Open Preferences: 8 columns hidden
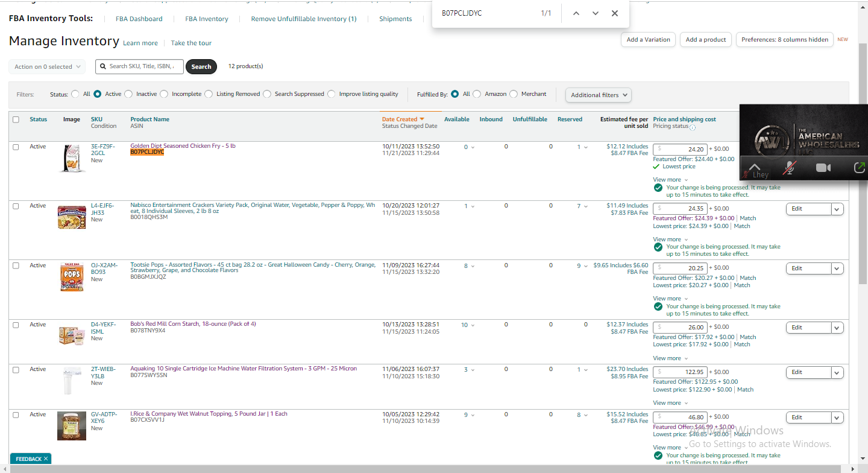Viewport: 868px width, 473px height. (785, 39)
